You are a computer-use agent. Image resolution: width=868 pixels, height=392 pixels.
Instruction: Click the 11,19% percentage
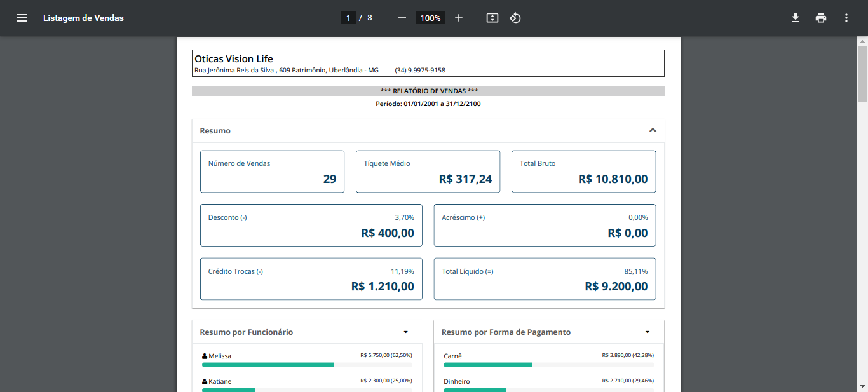[x=402, y=271]
